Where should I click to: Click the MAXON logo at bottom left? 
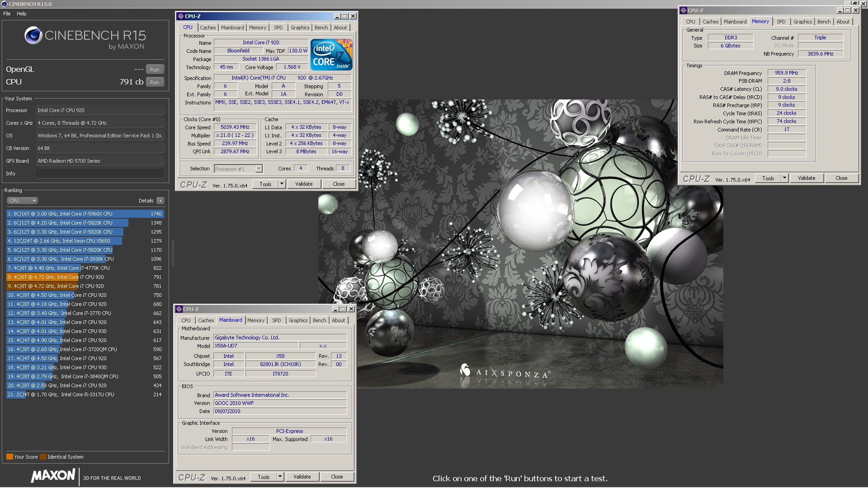(53, 476)
